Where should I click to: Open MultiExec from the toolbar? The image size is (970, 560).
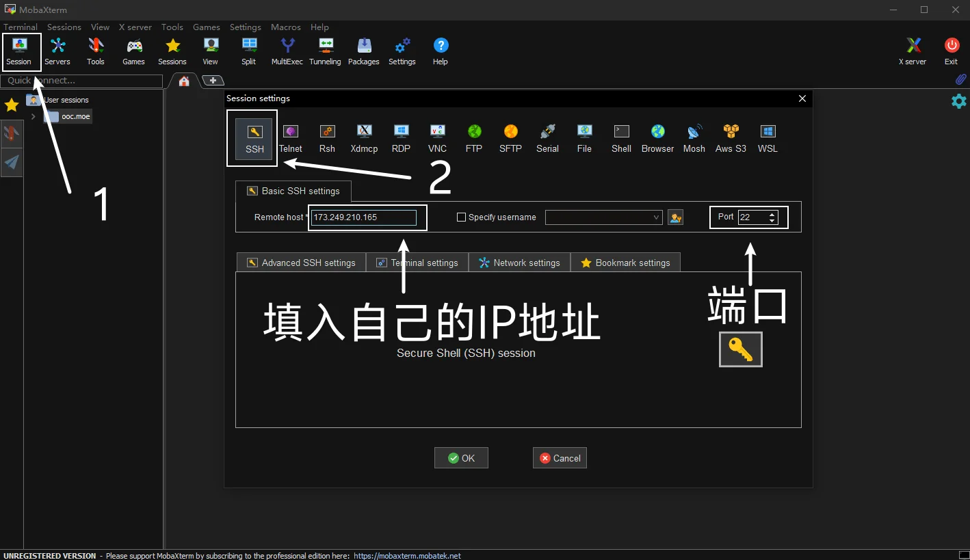pyautogui.click(x=287, y=51)
